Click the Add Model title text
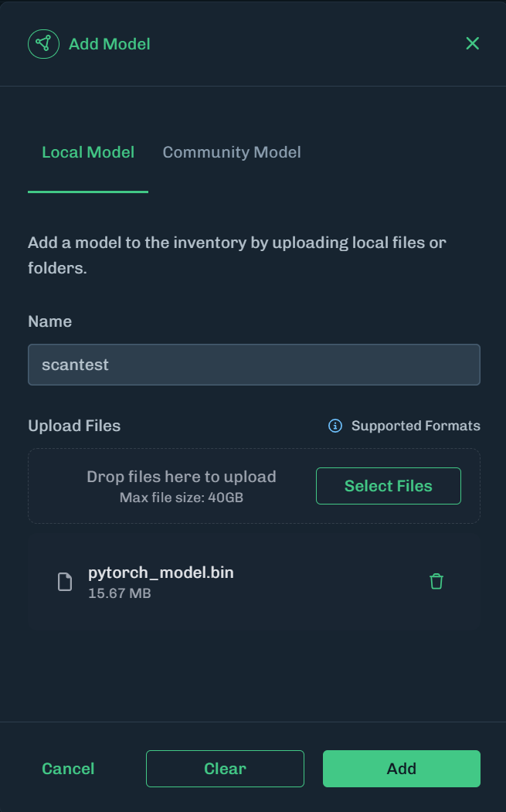Image resolution: width=506 pixels, height=812 pixels. pyautogui.click(x=109, y=43)
